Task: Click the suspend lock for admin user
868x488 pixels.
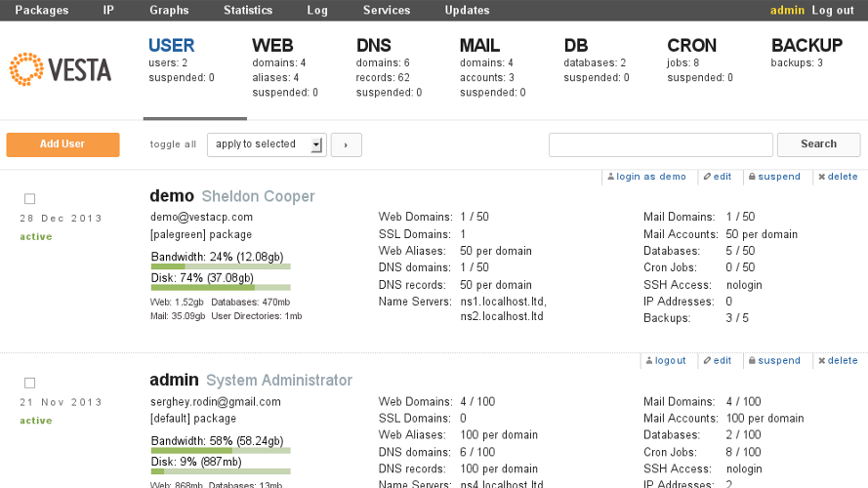Action: [752, 361]
